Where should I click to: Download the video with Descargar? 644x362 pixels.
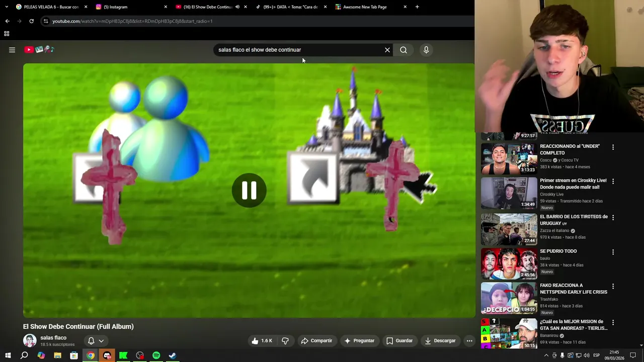440,341
